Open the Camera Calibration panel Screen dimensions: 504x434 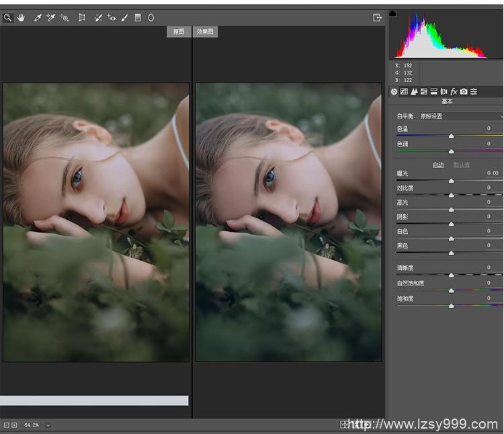464,91
